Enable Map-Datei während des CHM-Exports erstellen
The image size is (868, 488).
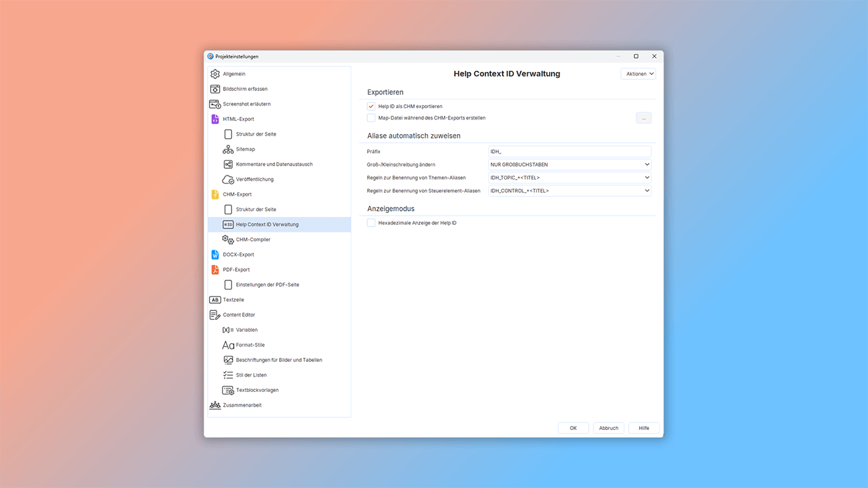[371, 118]
